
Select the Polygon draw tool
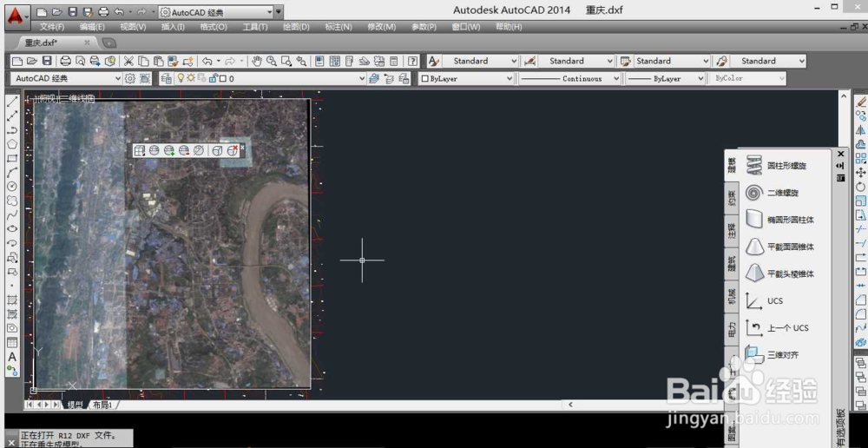11,143
